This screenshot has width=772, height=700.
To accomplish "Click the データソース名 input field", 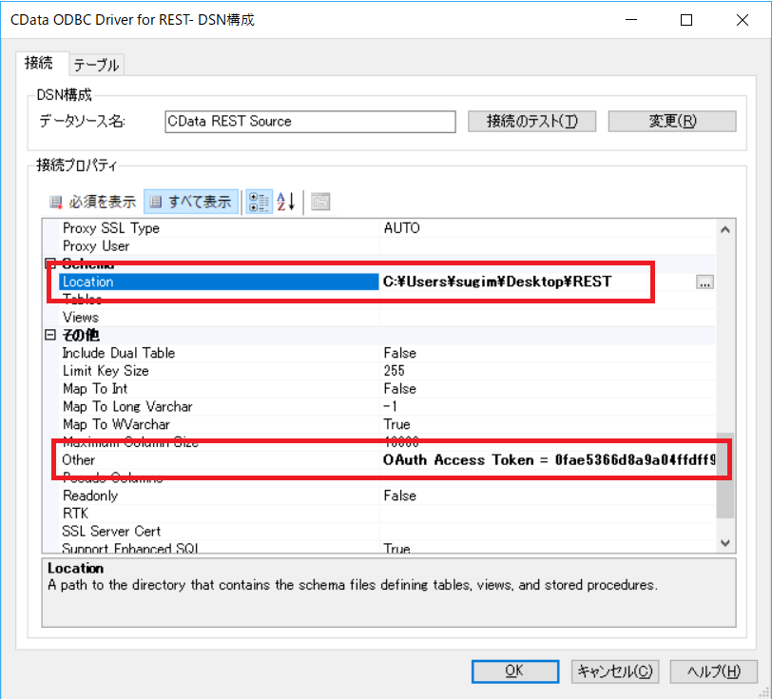I will coord(310,121).
